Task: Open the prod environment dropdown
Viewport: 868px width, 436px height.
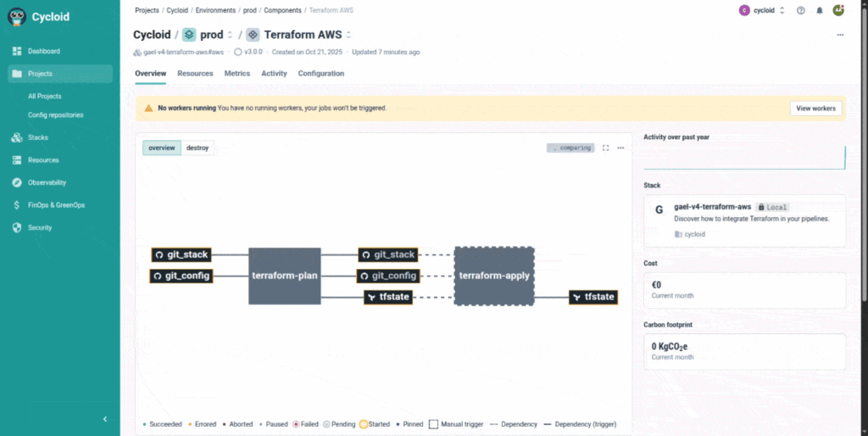Action: click(x=230, y=35)
